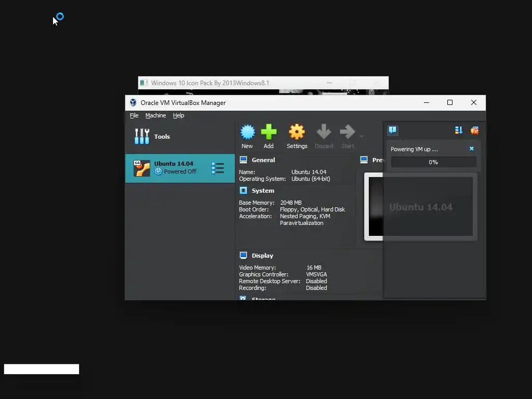Click the sort notifications icon
Screen dimensions: 532x399
(x=459, y=130)
